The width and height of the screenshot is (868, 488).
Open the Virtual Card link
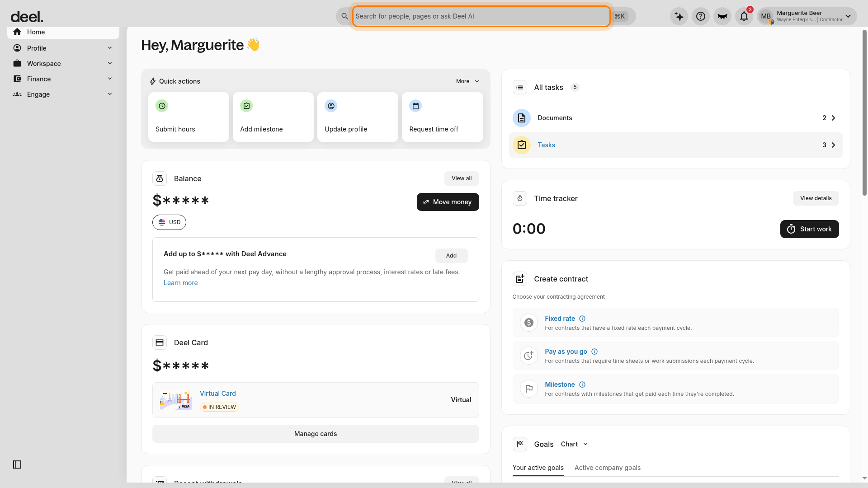[x=218, y=394]
